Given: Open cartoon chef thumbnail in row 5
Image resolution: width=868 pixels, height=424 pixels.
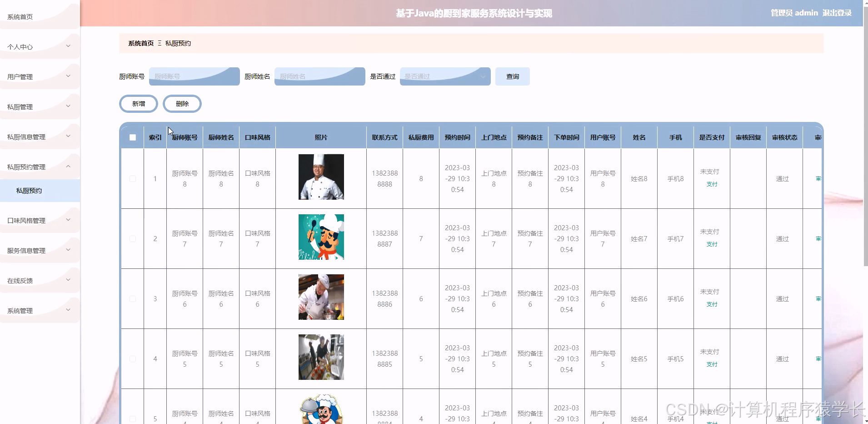Looking at the screenshot, I should pyautogui.click(x=321, y=409).
